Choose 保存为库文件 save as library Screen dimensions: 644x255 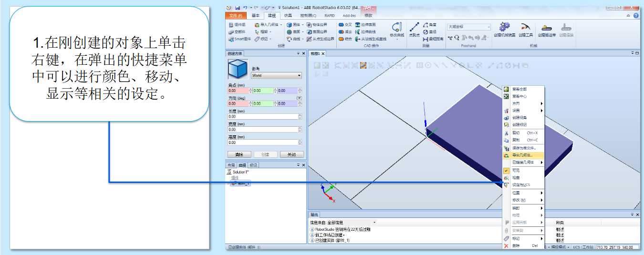pyautogui.click(x=523, y=148)
